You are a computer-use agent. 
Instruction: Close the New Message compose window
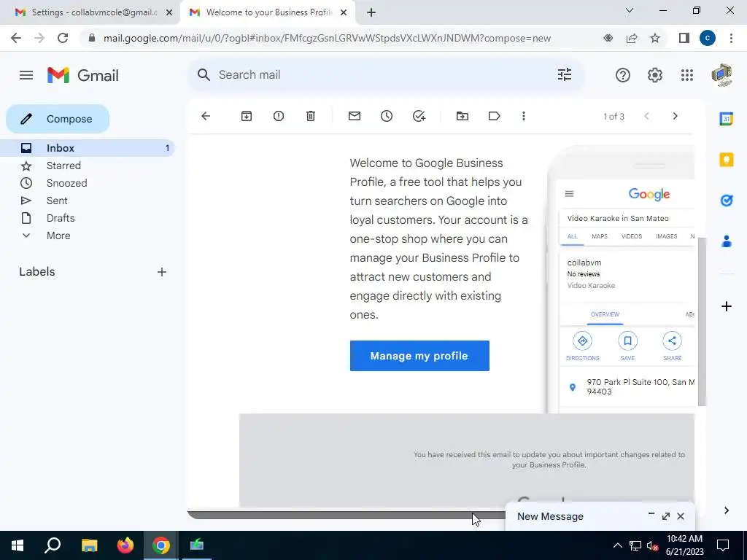click(681, 516)
